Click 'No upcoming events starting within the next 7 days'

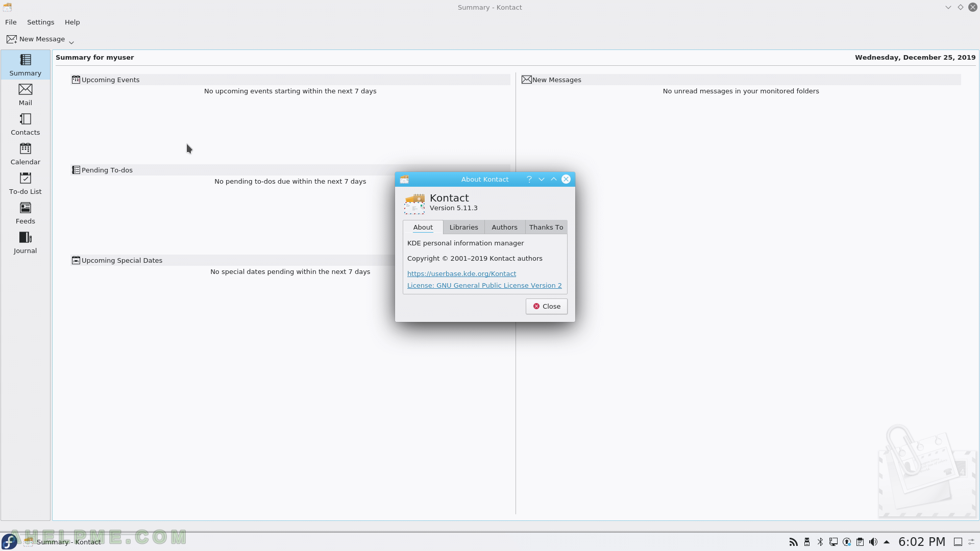[290, 91]
